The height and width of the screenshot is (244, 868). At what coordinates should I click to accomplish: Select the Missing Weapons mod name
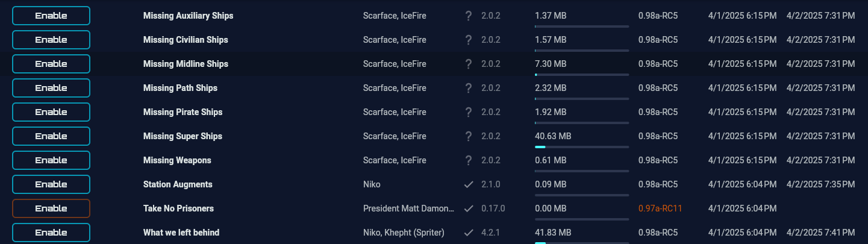(x=177, y=160)
